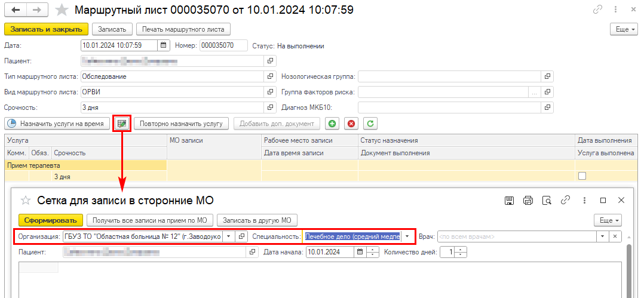Click the red delete row icon
The image size is (644, 298).
tap(351, 124)
